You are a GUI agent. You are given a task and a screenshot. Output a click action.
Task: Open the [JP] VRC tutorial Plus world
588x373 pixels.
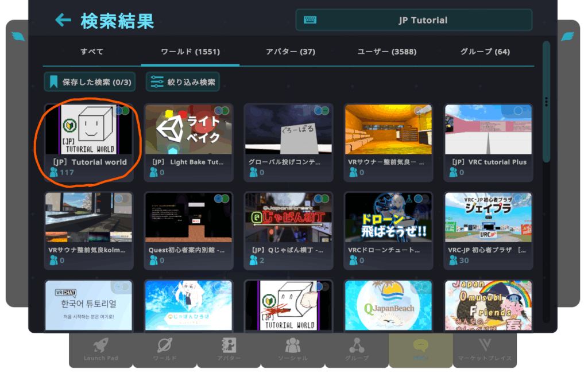pyautogui.click(x=488, y=142)
